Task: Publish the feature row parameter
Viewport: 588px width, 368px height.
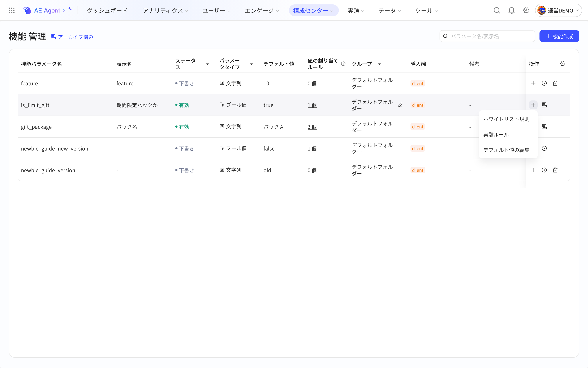Action: coord(544,83)
